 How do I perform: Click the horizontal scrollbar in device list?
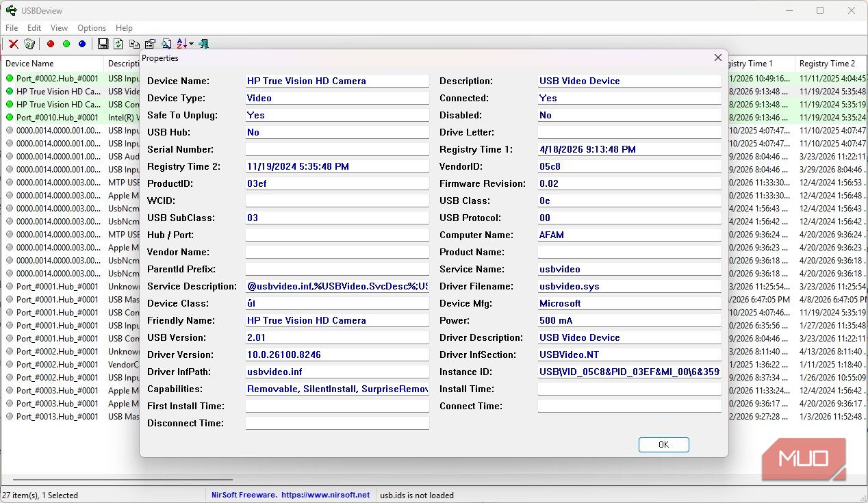123,480
